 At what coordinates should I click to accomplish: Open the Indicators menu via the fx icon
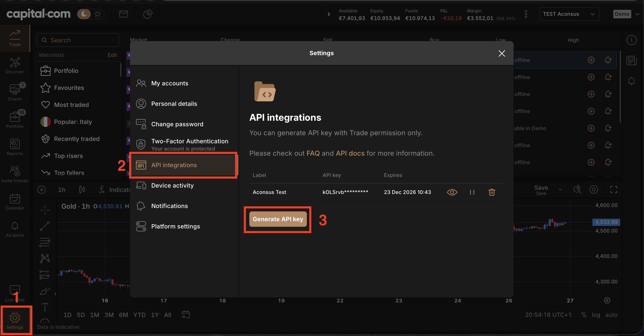click(x=101, y=190)
